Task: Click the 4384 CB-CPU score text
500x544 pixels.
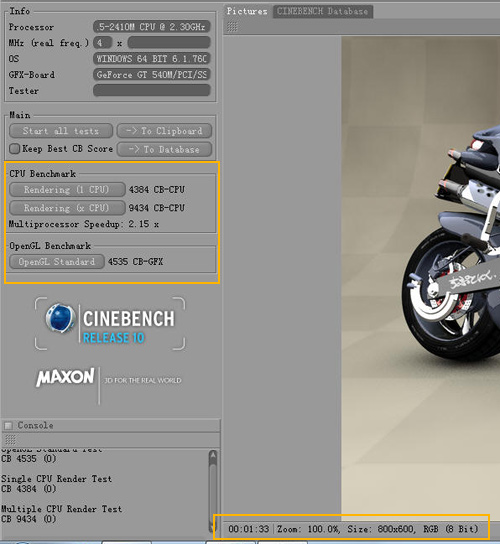Action: (x=157, y=190)
